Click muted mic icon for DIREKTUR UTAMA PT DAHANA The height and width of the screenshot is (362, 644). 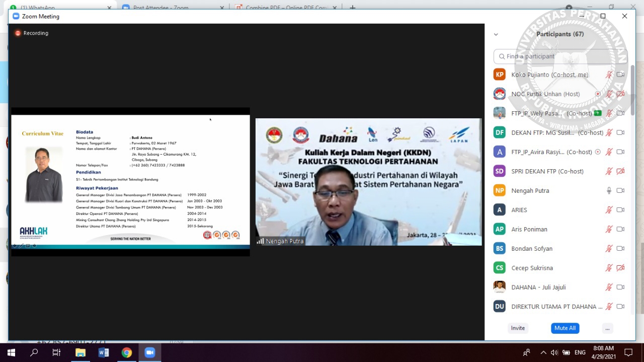(609, 307)
